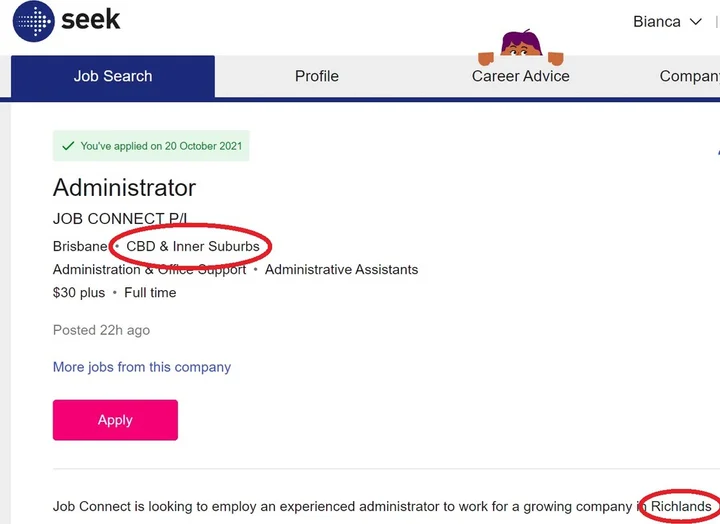
Task: Click the peeking cartoon character mascot
Action: [521, 47]
